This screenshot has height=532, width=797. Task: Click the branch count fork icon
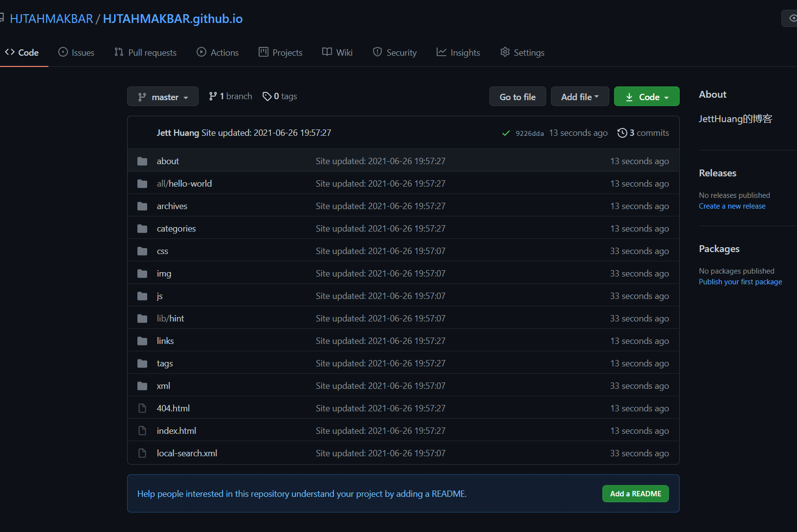213,97
